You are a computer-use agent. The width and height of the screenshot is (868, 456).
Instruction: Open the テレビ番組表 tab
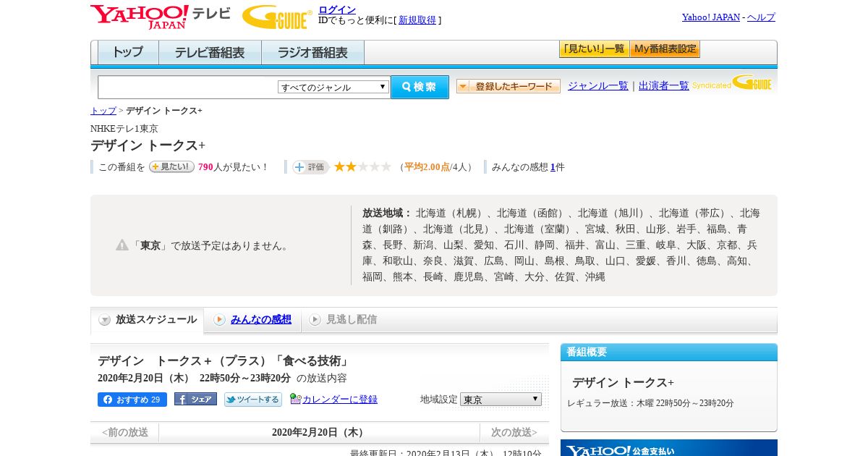(x=210, y=53)
